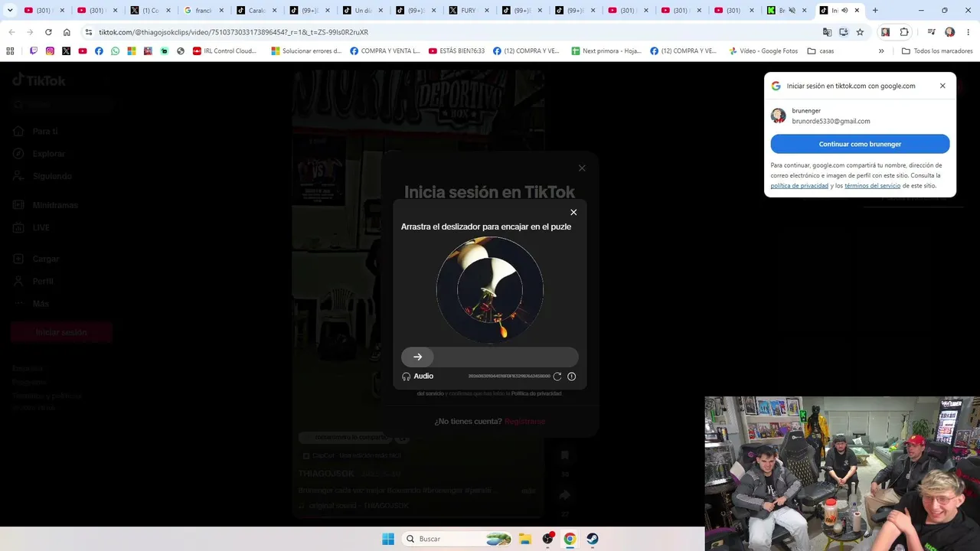This screenshot has height=551, width=980.
Task: Open the WhatsApp bookmark icon
Action: point(116,51)
